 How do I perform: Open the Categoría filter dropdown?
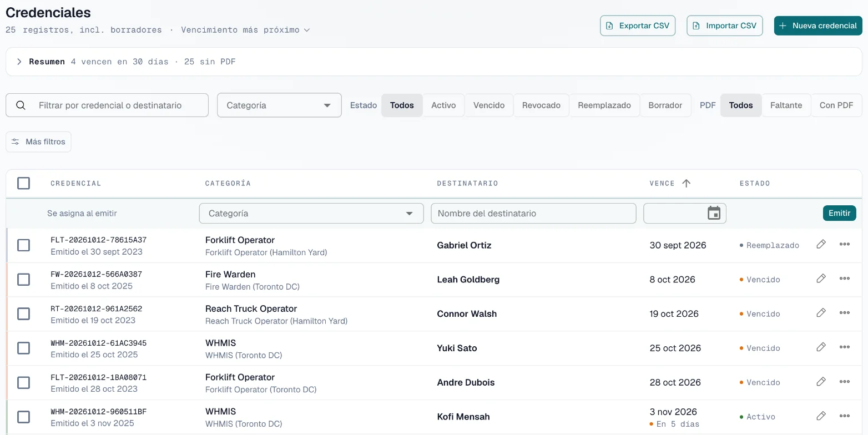[x=279, y=105]
